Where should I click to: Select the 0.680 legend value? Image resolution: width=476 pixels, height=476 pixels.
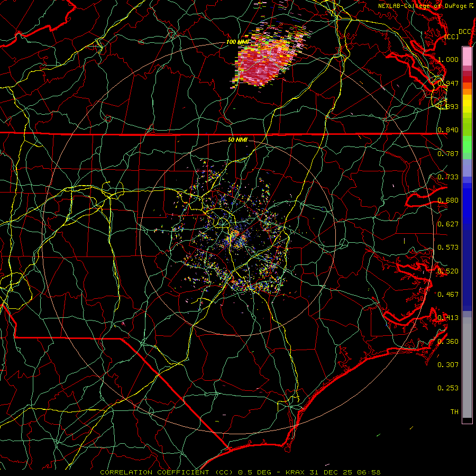point(448,200)
